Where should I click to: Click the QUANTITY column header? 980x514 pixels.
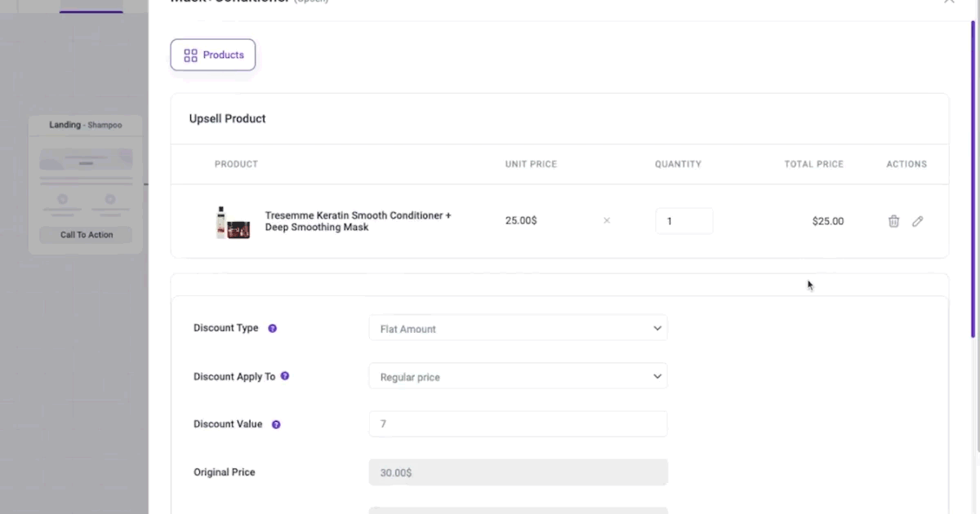coord(678,164)
